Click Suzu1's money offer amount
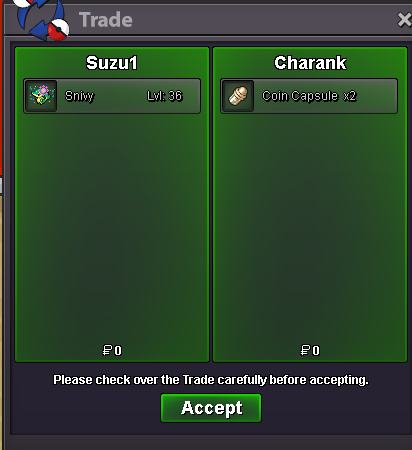Image resolution: width=412 pixels, height=450 pixels. pos(112,350)
